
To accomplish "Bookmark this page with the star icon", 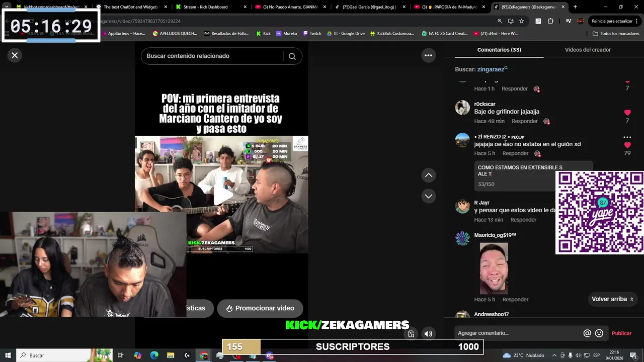I will click(x=522, y=21).
